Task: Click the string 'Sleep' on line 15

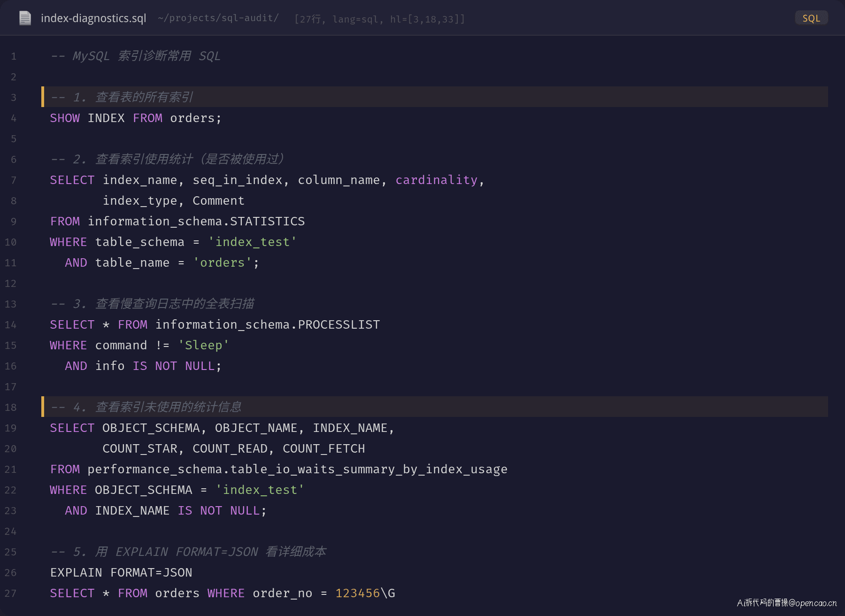Action: point(204,345)
